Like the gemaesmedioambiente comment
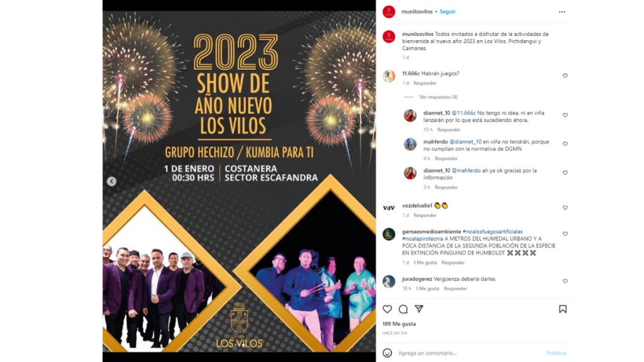 [565, 234]
